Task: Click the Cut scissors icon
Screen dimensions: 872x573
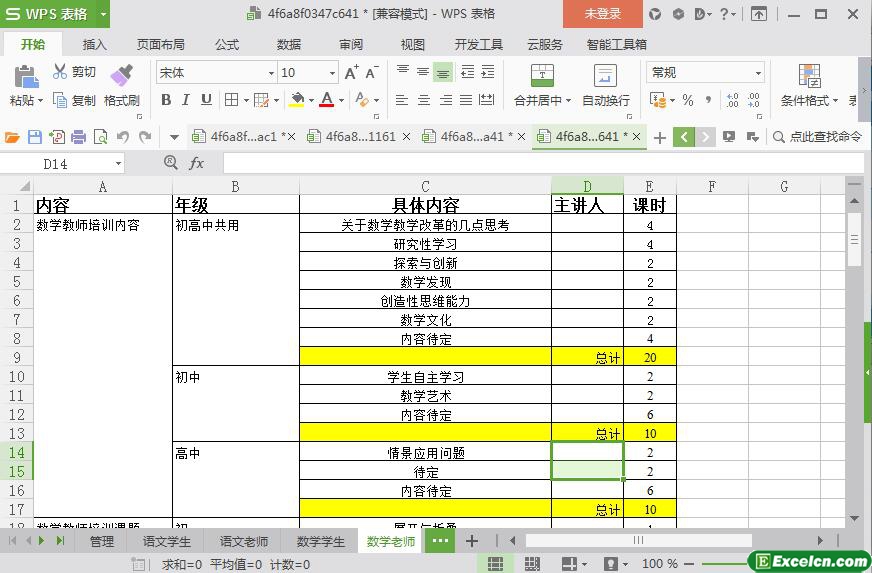Action: pyautogui.click(x=60, y=72)
